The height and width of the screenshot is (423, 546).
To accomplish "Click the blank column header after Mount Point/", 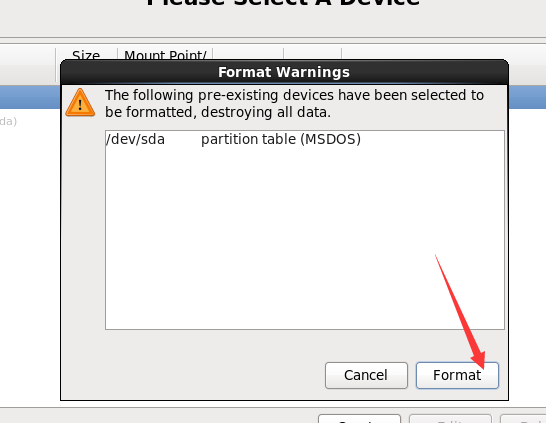I will point(248,54).
